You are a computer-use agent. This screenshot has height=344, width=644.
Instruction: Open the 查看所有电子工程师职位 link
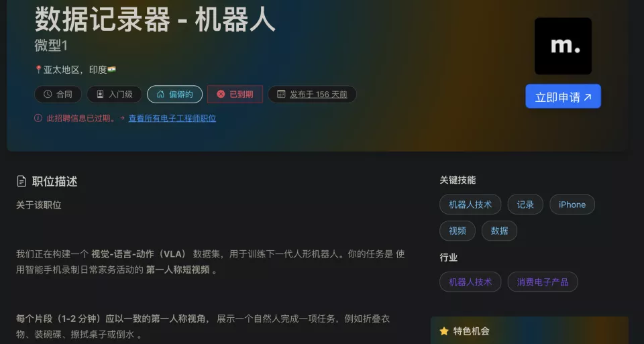point(172,118)
